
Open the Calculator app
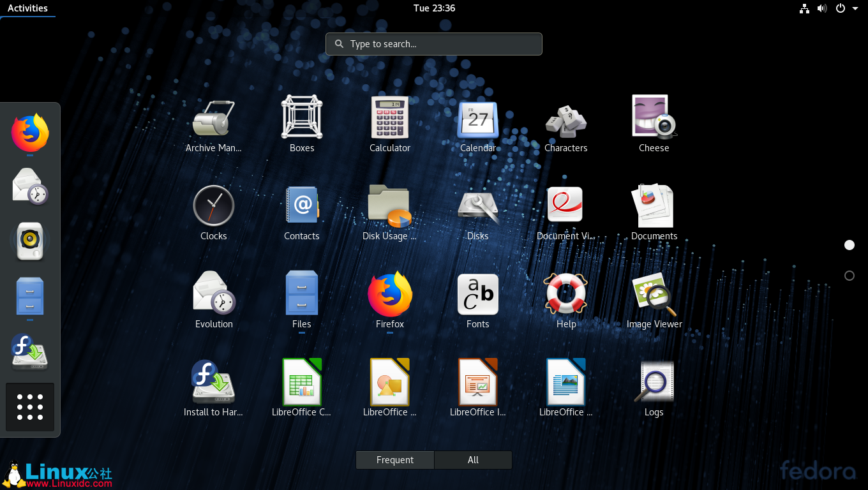pyautogui.click(x=390, y=125)
